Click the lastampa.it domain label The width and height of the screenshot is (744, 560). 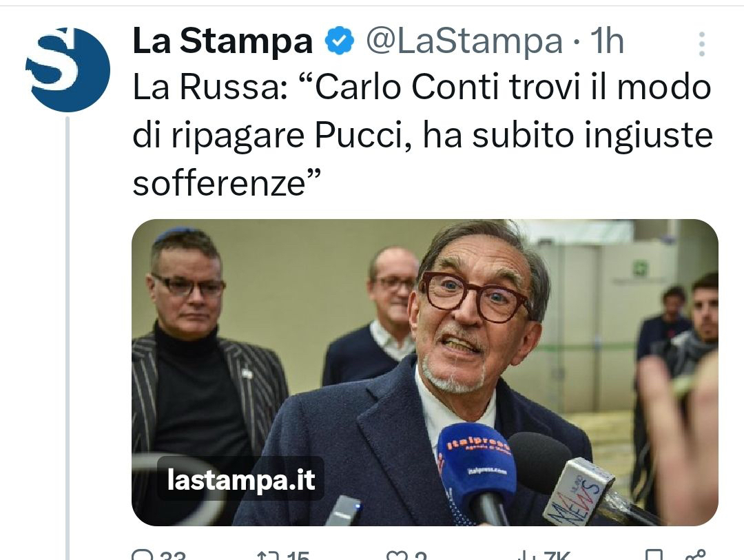[x=241, y=479]
